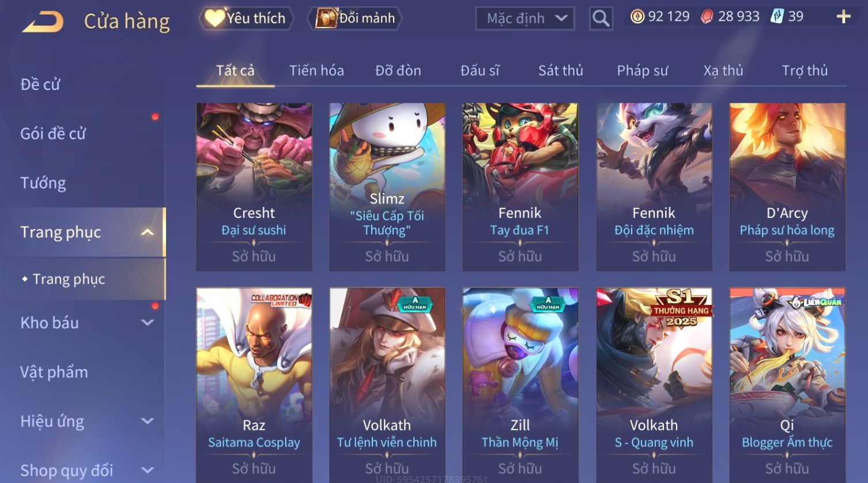The width and height of the screenshot is (868, 483).
Task: Open Yêu thích heart favorites
Action: 246,18
